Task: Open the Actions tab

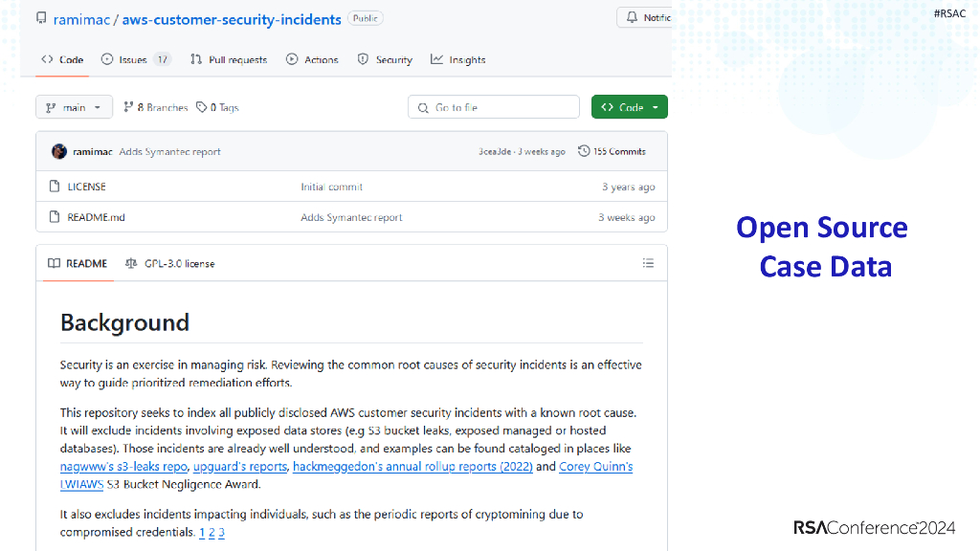Action: click(x=313, y=59)
